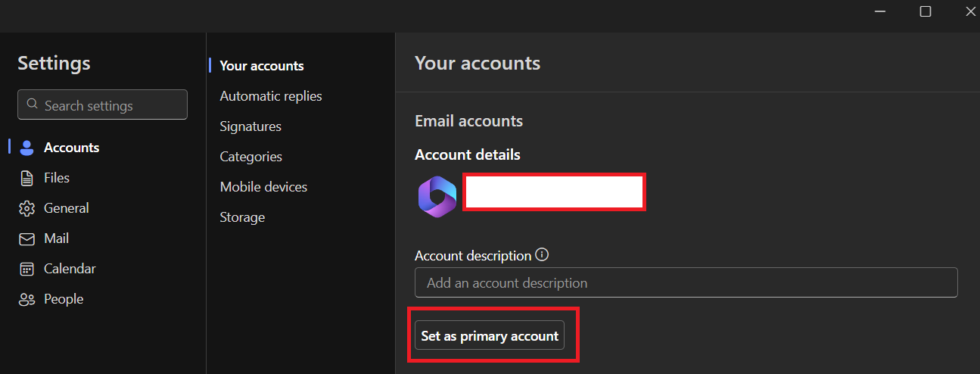
Task: Close the window with the X button
Action: click(969, 11)
